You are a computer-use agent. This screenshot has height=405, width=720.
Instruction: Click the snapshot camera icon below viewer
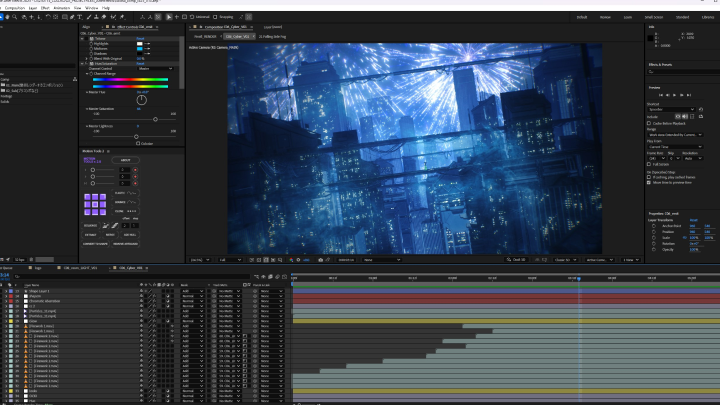tap(321, 260)
